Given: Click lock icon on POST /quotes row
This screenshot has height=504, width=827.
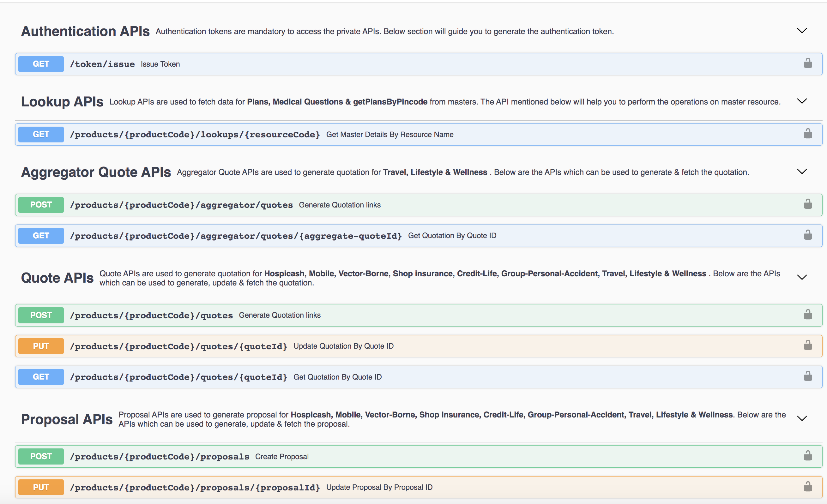Looking at the screenshot, I should point(807,315).
